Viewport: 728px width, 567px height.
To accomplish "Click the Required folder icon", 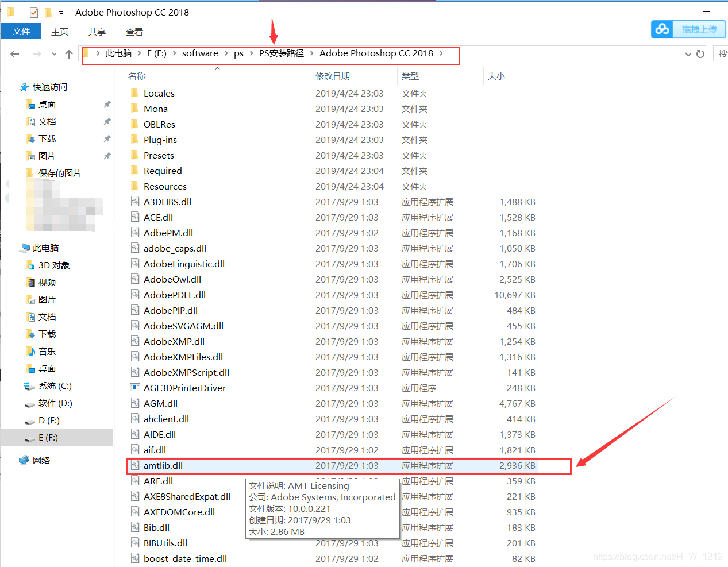I will tap(134, 170).
